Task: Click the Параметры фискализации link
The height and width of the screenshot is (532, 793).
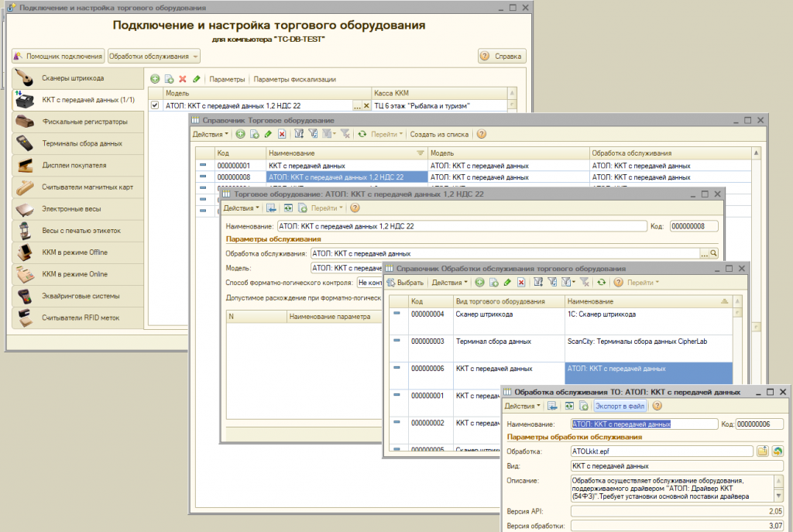Action: [295, 79]
